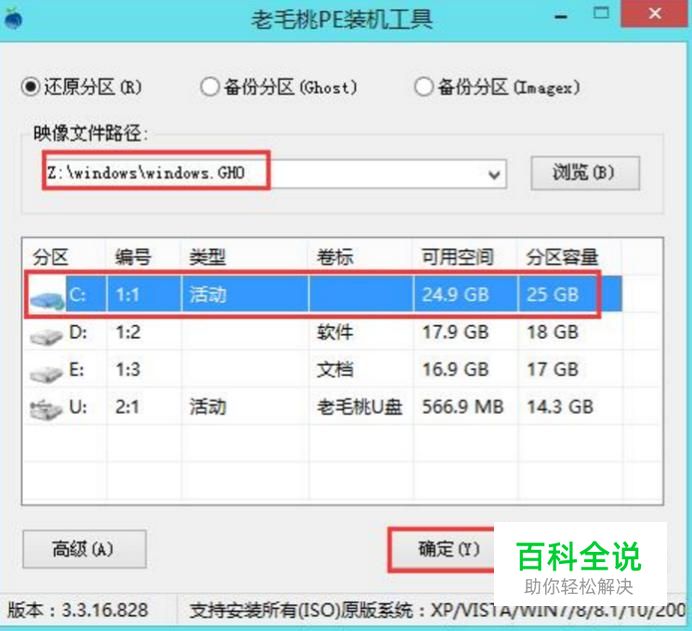Click the 17 GB capacity cell

pos(553,369)
